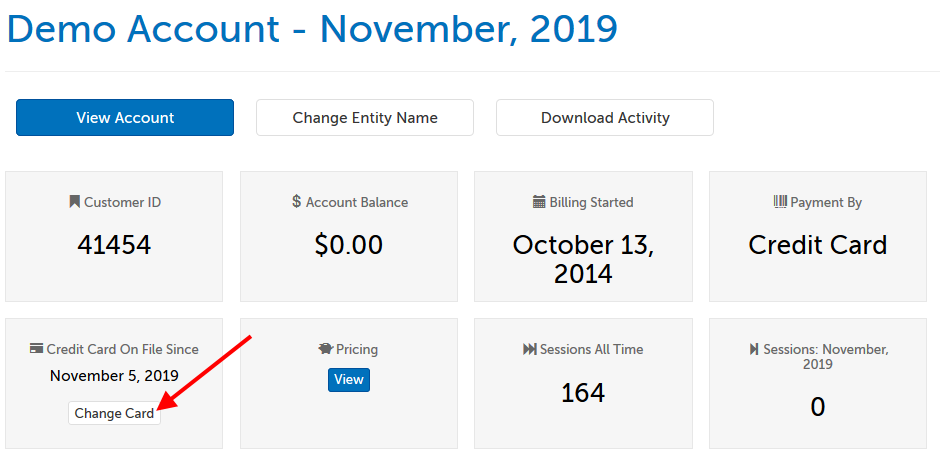Click the barcode icon beside Payment By
940x462 pixels.
[x=780, y=202]
